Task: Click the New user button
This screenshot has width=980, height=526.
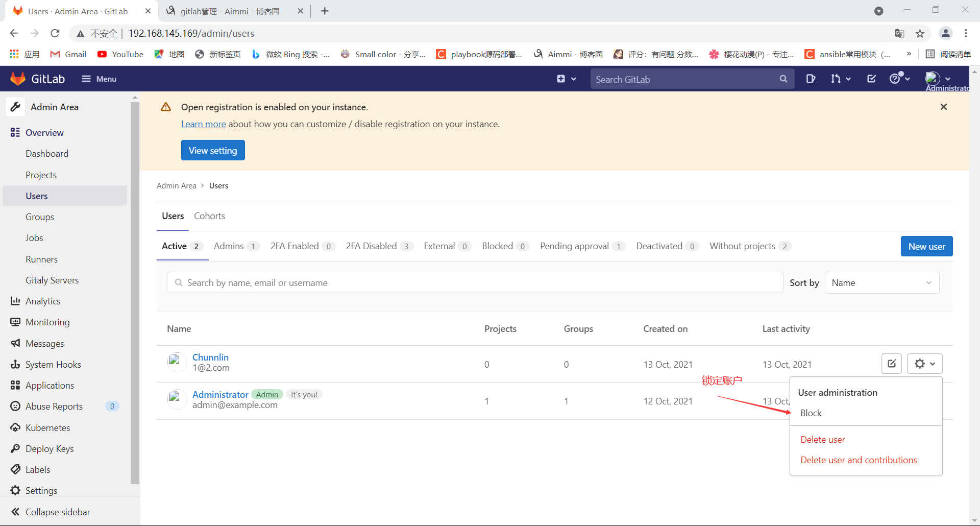Action: click(x=927, y=246)
